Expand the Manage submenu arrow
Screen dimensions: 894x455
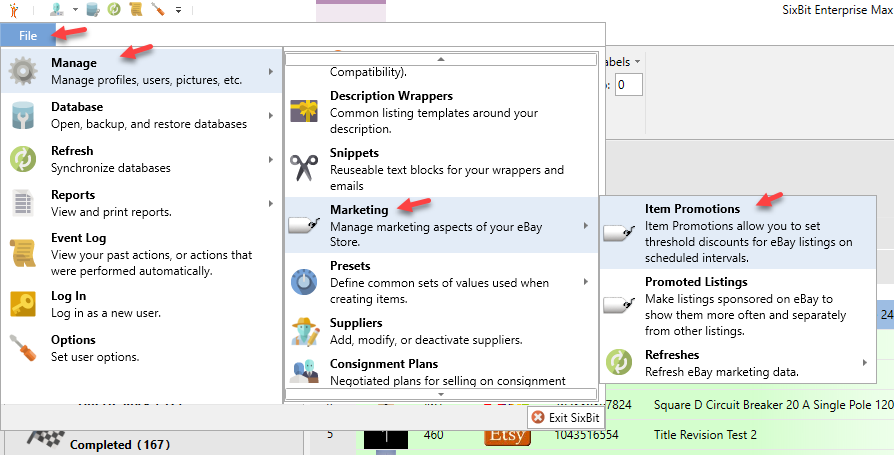[271, 71]
